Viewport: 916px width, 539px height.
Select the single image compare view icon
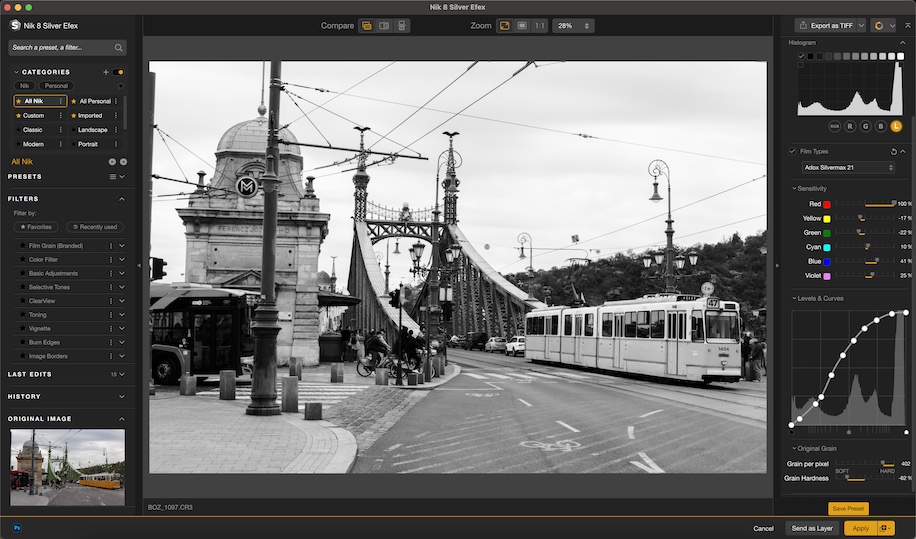367,25
